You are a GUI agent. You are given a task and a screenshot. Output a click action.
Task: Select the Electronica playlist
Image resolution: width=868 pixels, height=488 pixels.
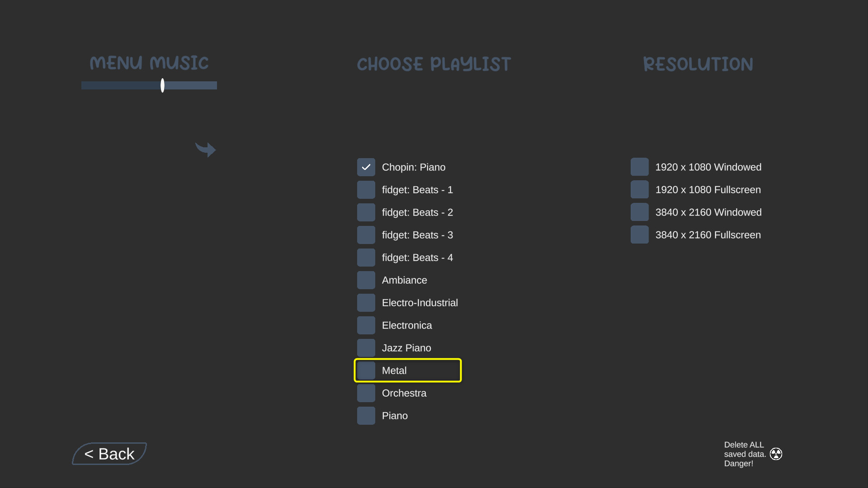366,325
